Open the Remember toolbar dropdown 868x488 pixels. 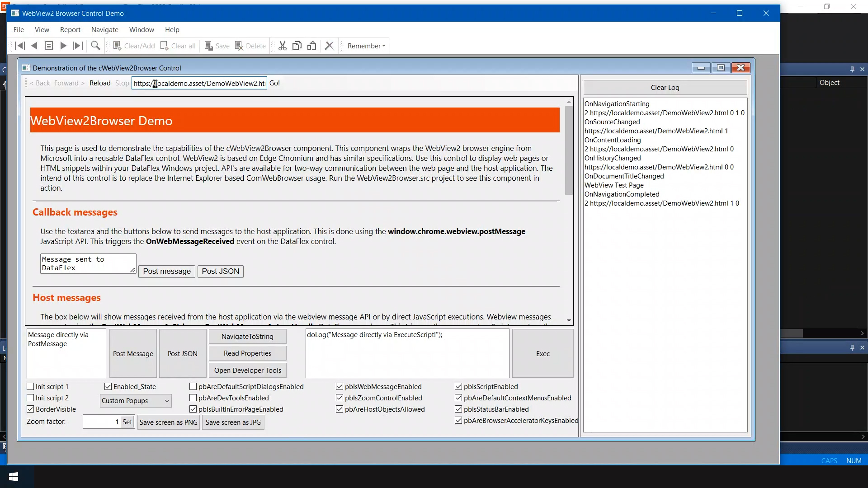(366, 46)
